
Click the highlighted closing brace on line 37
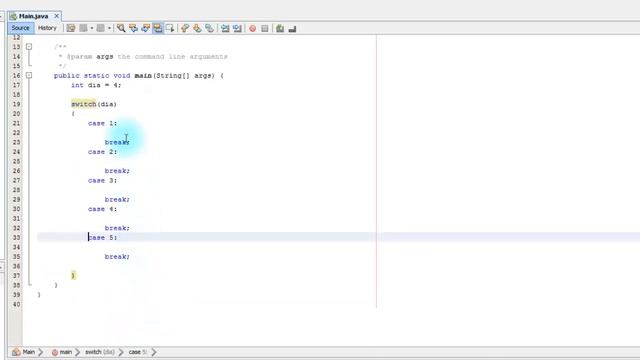click(x=73, y=276)
